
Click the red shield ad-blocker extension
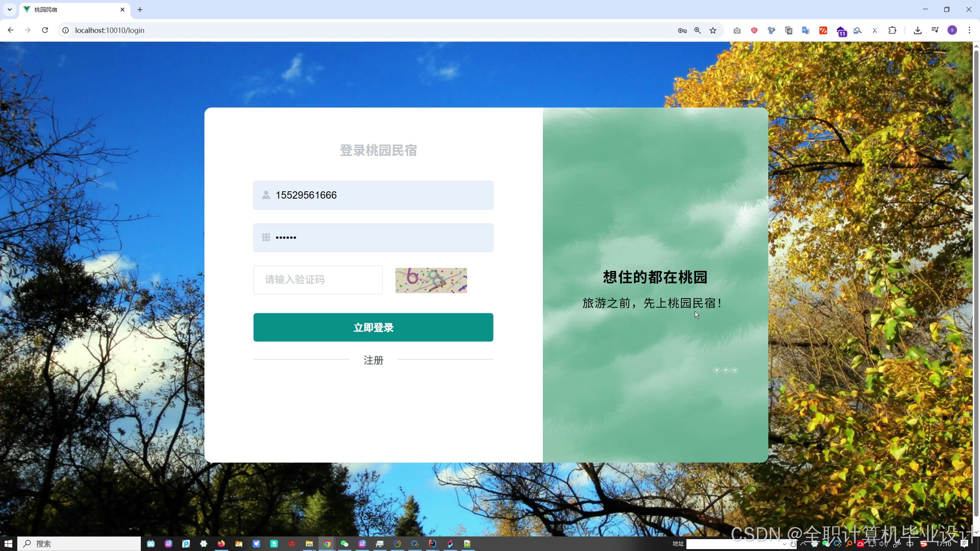pyautogui.click(x=754, y=31)
